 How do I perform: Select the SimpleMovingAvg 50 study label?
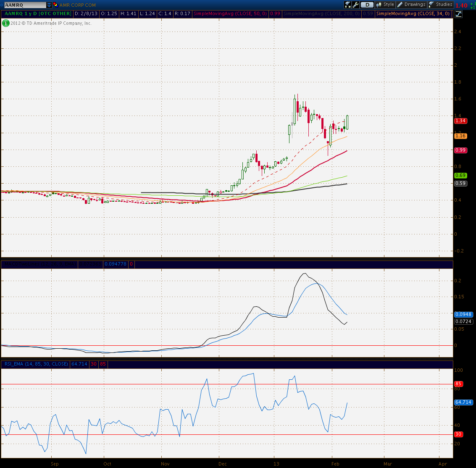(x=230, y=14)
